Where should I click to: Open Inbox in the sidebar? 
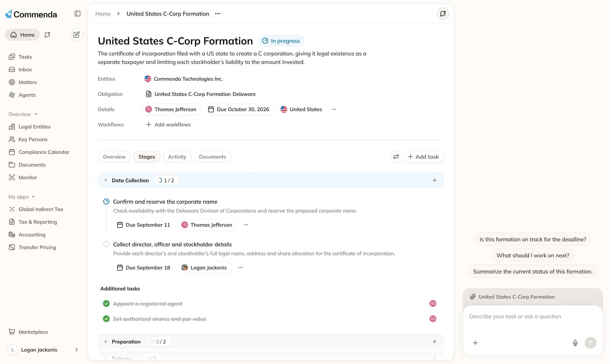(x=20, y=70)
